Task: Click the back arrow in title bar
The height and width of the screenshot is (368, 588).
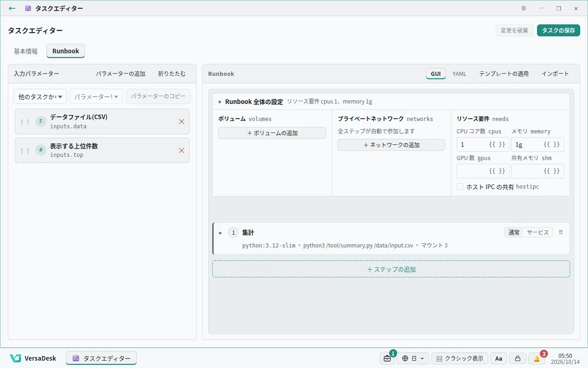Action: (12, 8)
